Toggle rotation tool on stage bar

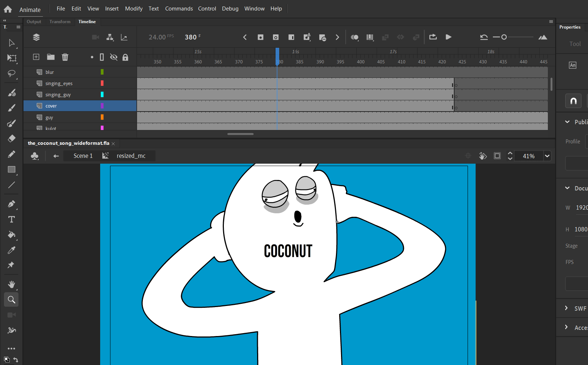(x=482, y=156)
